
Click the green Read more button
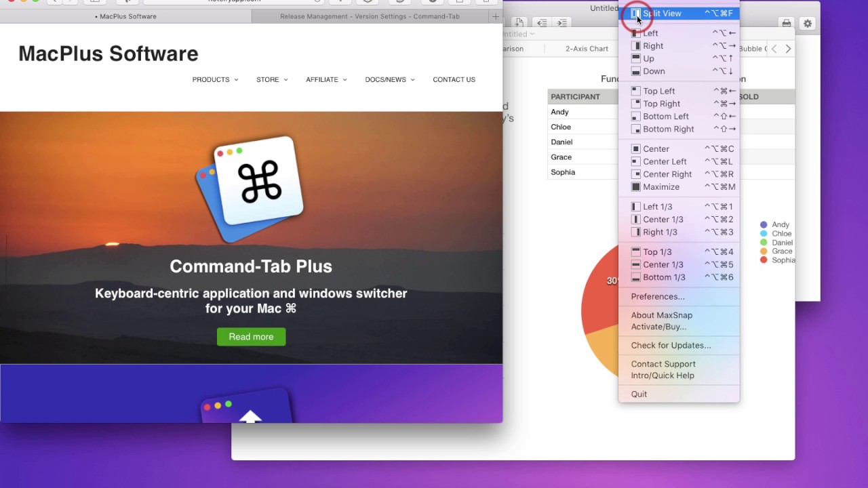click(x=251, y=337)
